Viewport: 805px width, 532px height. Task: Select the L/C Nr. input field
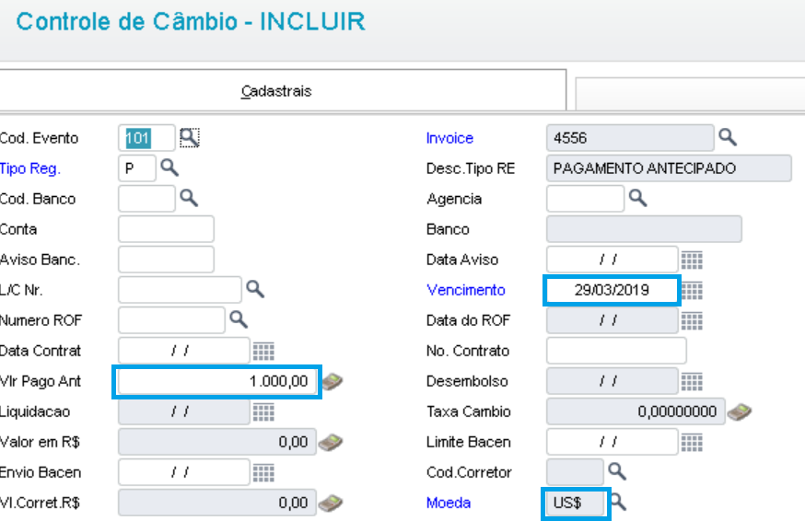point(180,290)
